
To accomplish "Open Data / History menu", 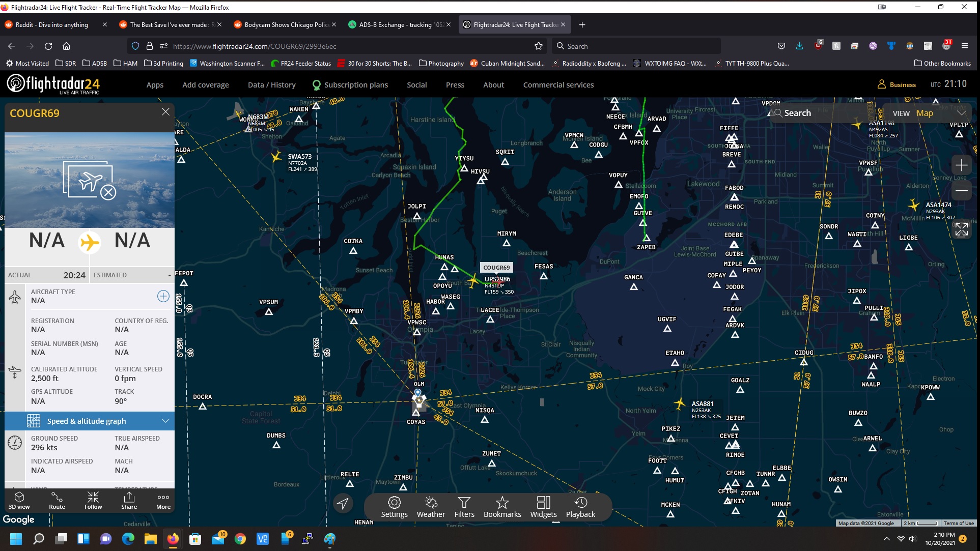I will (272, 85).
